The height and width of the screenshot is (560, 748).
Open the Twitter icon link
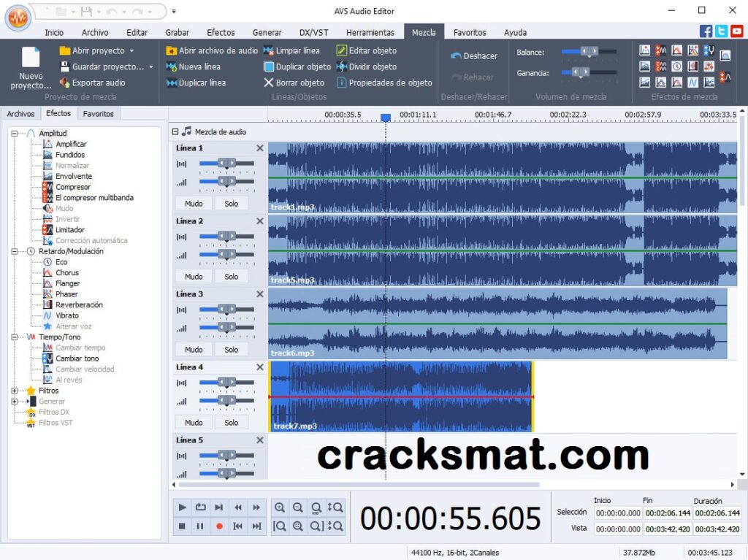click(721, 31)
